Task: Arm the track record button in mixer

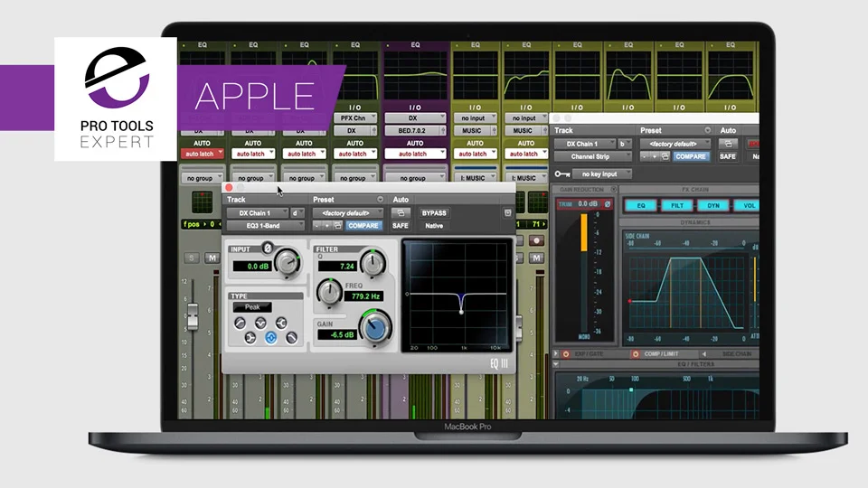Action: [536, 240]
